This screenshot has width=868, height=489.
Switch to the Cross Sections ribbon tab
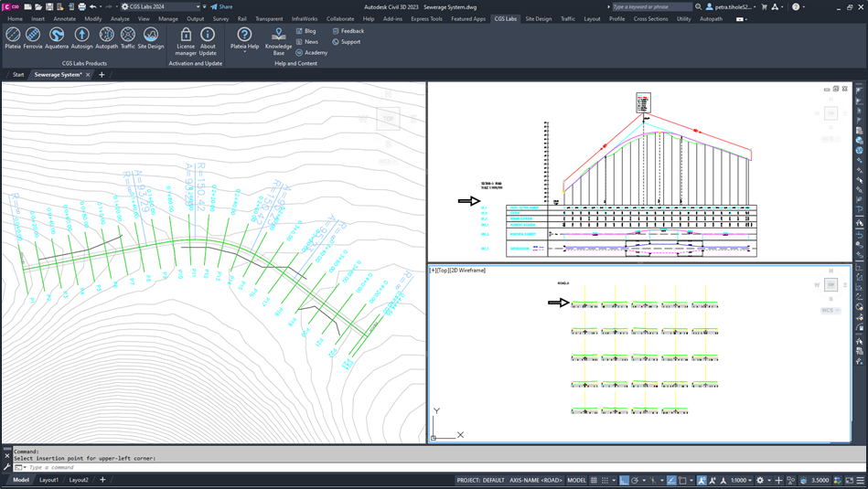click(x=650, y=18)
